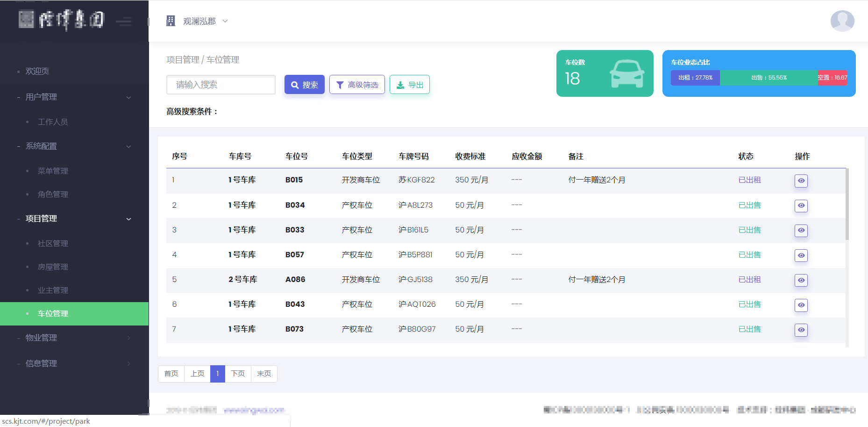Click the 车位号 column header
This screenshot has height=427, width=868.
297,156
